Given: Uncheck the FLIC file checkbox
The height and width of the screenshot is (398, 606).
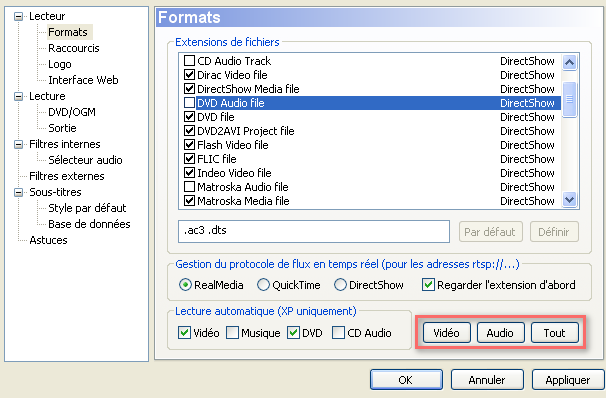Looking at the screenshot, I should click(189, 159).
